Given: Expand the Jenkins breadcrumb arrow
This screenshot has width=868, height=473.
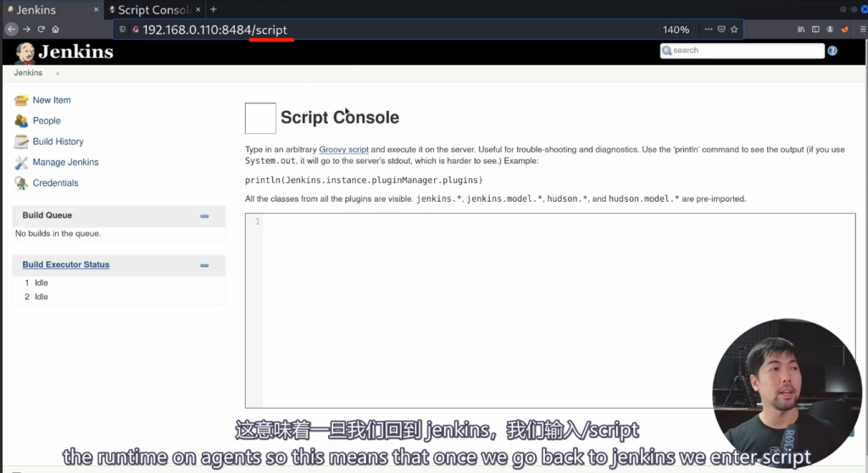Looking at the screenshot, I should click(x=58, y=73).
